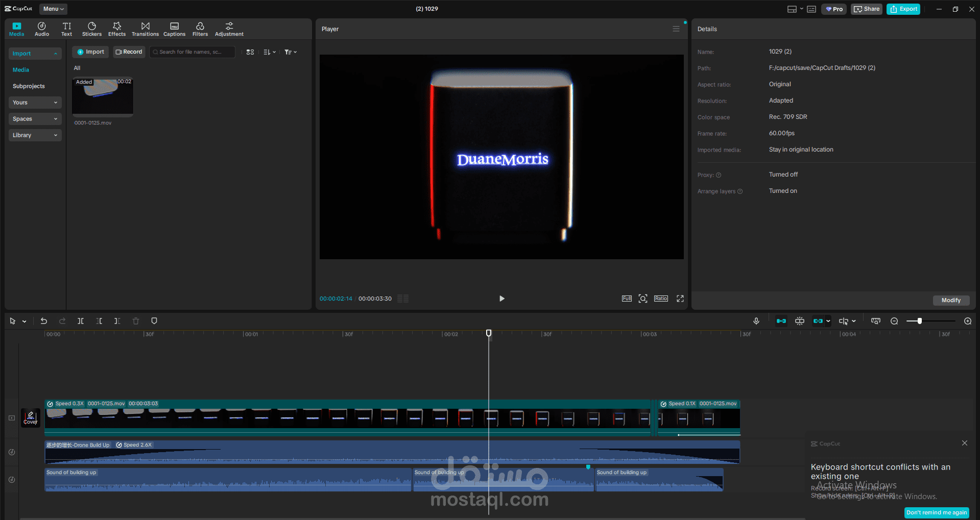Click the player zoom magnifier icon
The height and width of the screenshot is (520, 980).
tap(643, 299)
